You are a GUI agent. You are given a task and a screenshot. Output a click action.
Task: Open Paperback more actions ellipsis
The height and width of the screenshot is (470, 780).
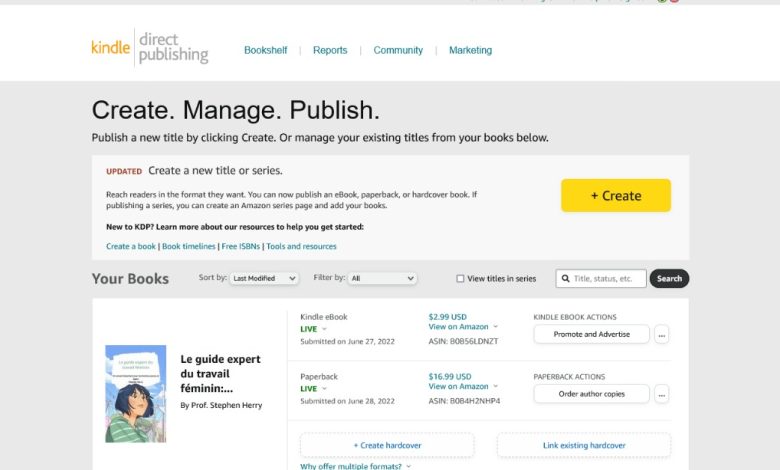click(x=662, y=394)
